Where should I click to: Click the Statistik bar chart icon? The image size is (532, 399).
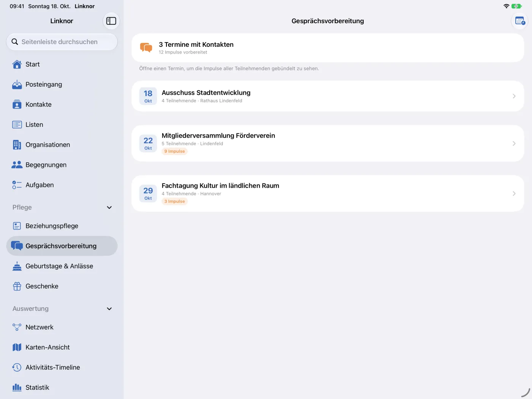[x=17, y=388]
